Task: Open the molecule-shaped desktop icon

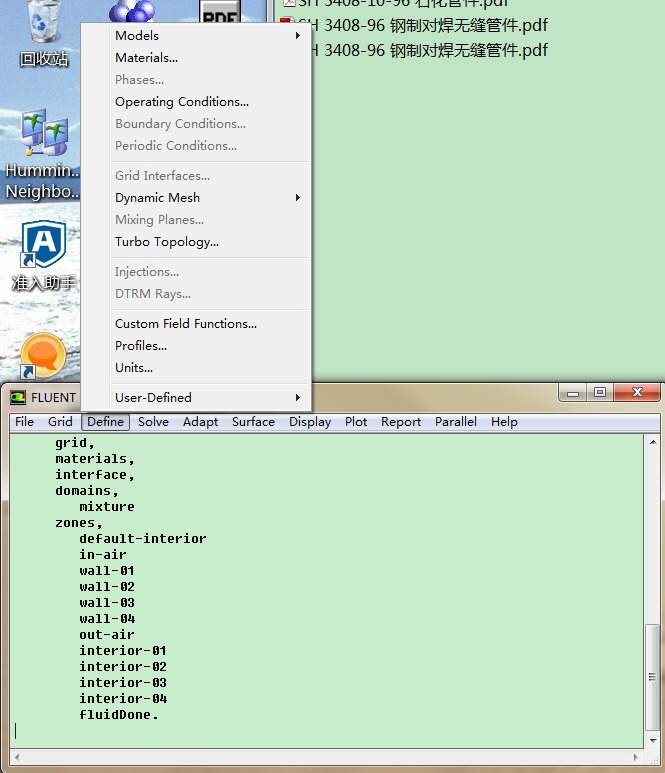Action: [132, 11]
